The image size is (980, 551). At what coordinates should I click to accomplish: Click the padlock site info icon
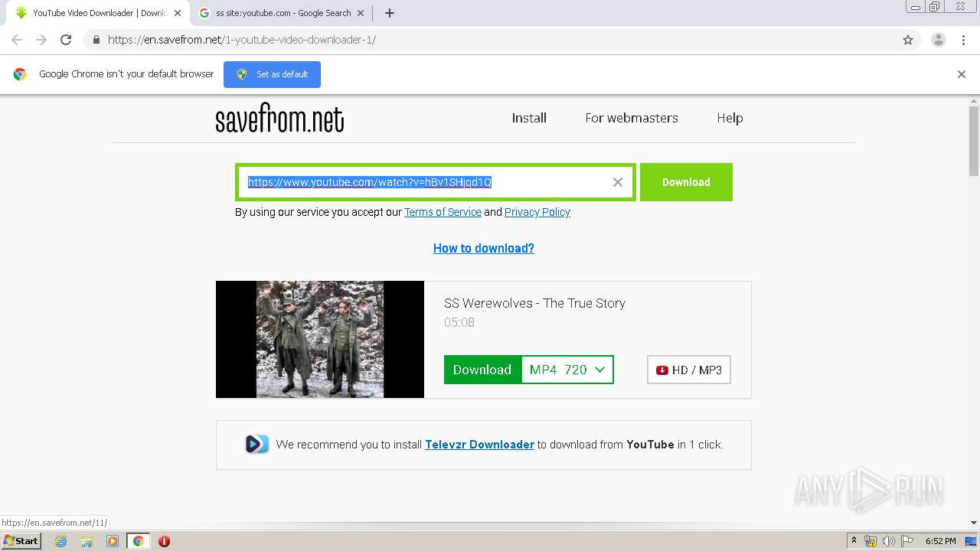point(96,40)
